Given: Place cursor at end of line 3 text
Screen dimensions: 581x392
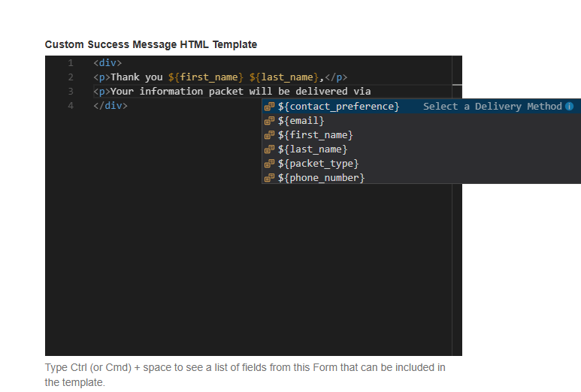Looking at the screenshot, I should pos(371,92).
